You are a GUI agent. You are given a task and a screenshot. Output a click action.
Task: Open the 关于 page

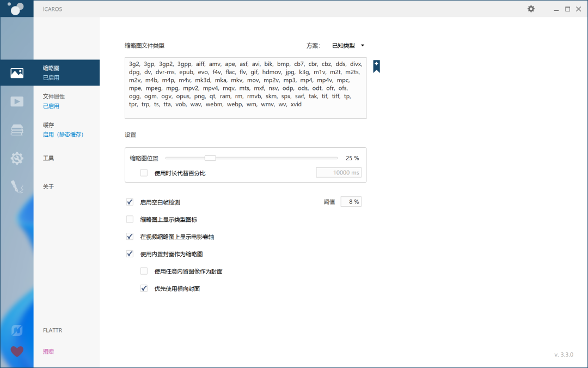pos(48,186)
